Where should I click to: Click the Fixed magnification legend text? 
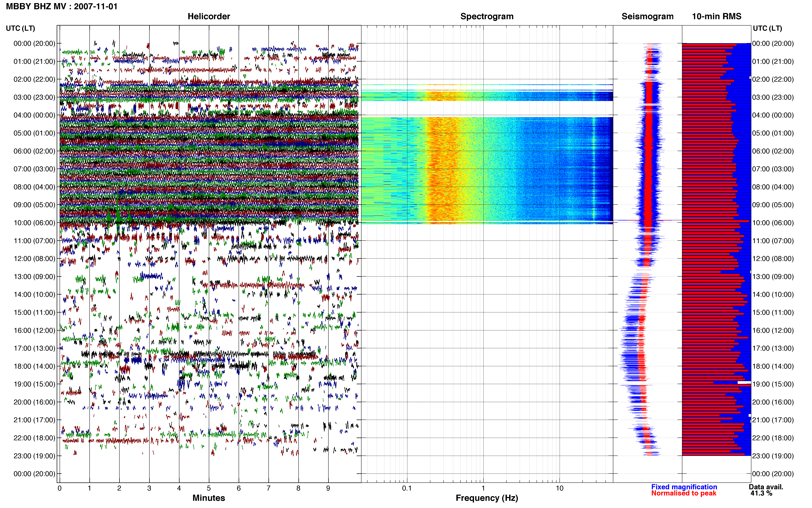point(684,487)
